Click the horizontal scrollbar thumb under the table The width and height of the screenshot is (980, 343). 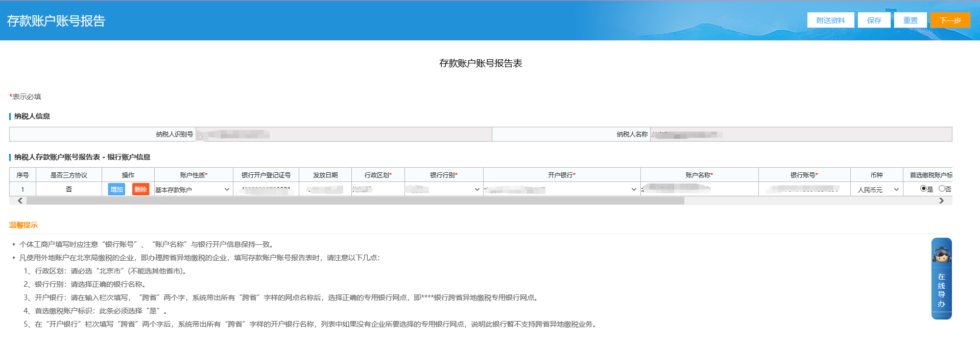(355, 201)
